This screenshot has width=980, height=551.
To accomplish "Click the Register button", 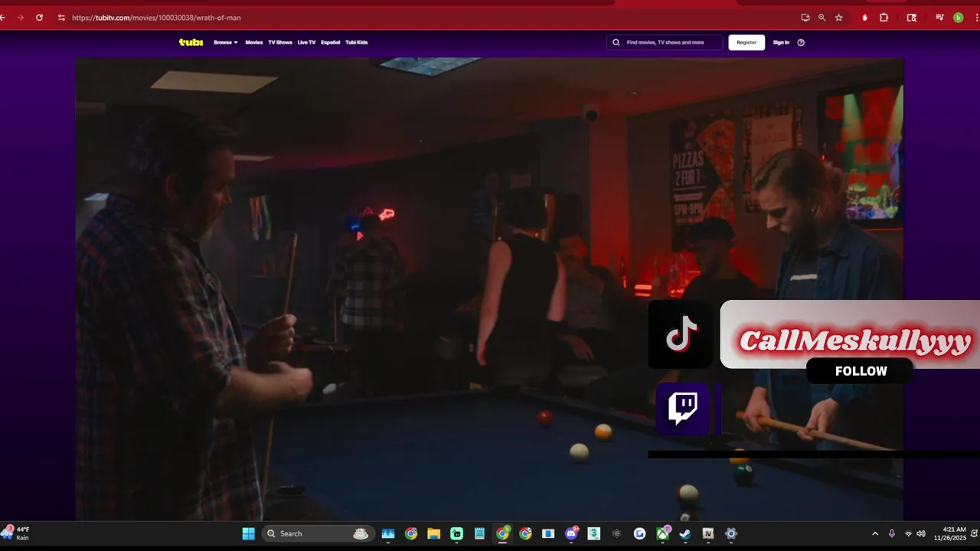I will (746, 42).
